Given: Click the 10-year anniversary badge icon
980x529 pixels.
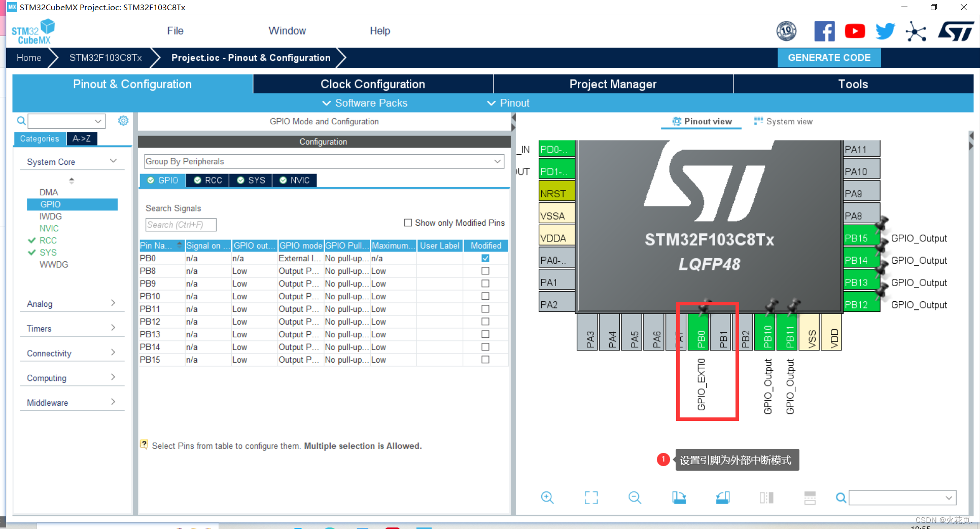Looking at the screenshot, I should (786, 31).
